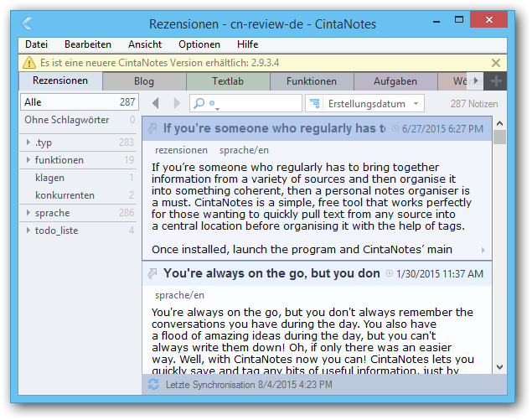Select the .typ tag label
The width and height of the screenshot is (532, 420).
tap(44, 143)
